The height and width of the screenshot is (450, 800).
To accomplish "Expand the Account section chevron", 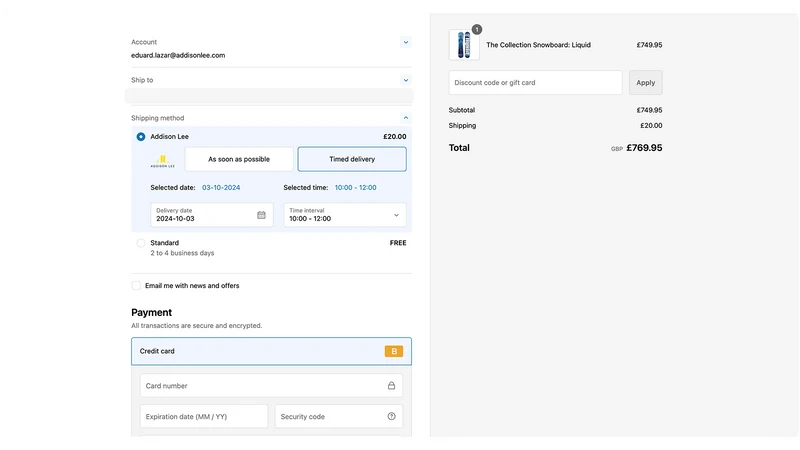I will [x=406, y=42].
